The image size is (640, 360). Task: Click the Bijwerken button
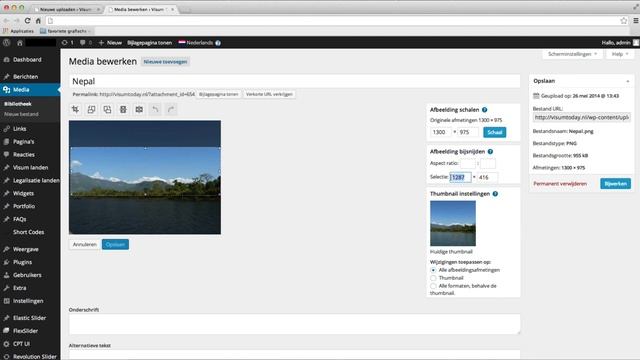(616, 184)
